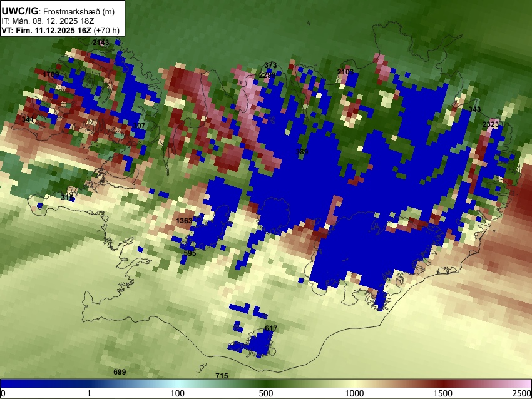Click the map value 595
The width and height of the screenshot is (532, 399).
[x=190, y=253]
